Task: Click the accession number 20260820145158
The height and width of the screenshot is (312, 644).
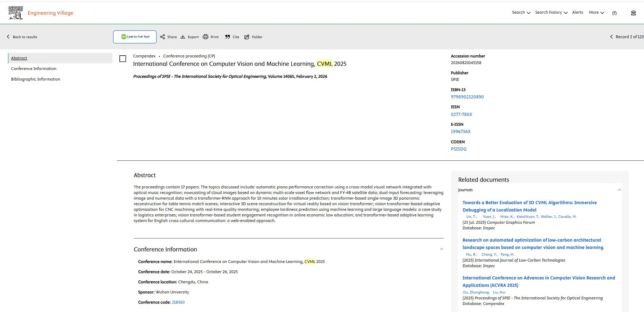Action: coord(466,63)
